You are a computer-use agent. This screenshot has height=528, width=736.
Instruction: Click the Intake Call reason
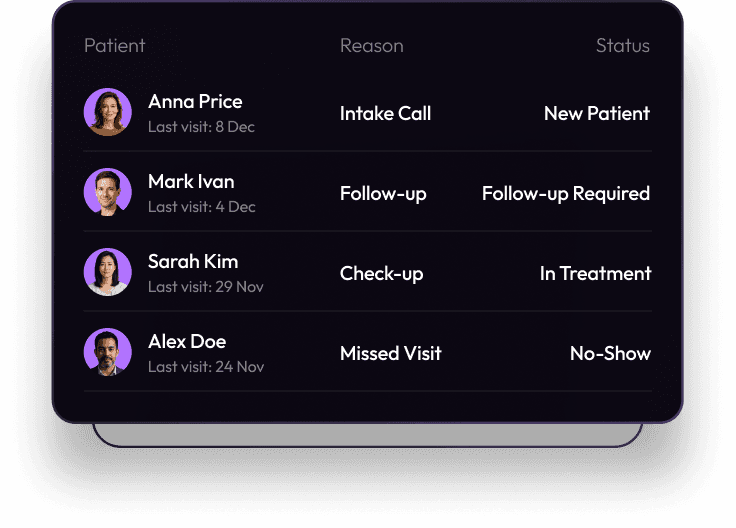[x=385, y=114]
